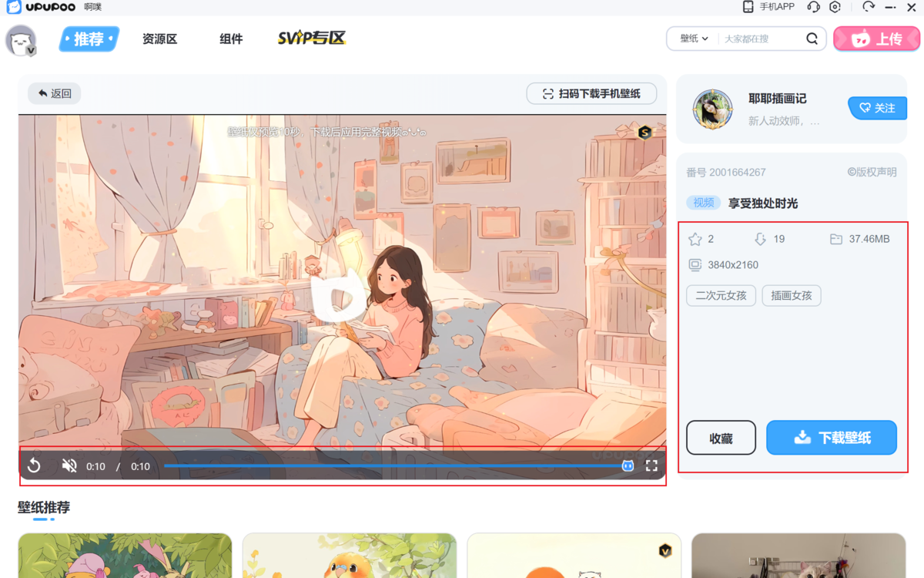Click the 壁纸 filter dropdown in the search bar

tap(691, 39)
